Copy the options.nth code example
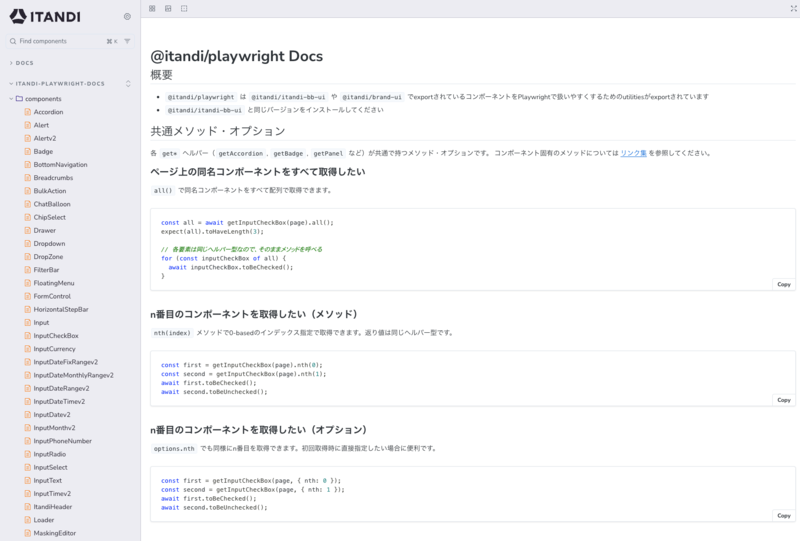This screenshot has height=541, width=800. pos(784,515)
